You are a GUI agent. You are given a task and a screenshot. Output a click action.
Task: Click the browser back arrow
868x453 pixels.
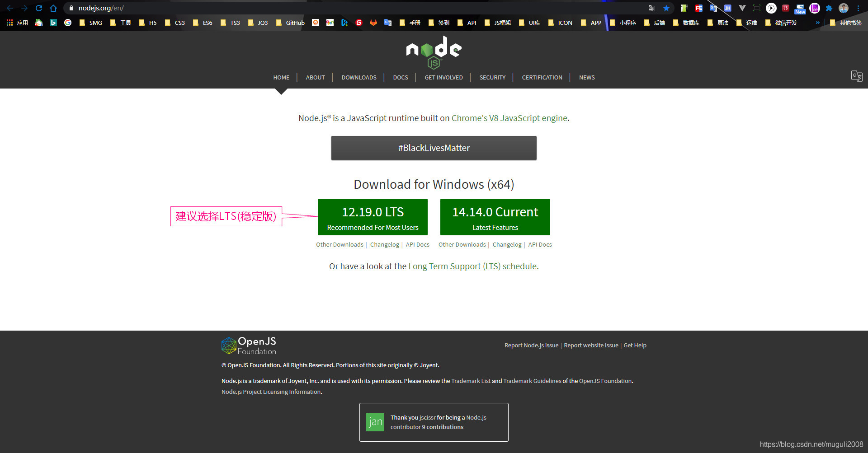(10, 8)
